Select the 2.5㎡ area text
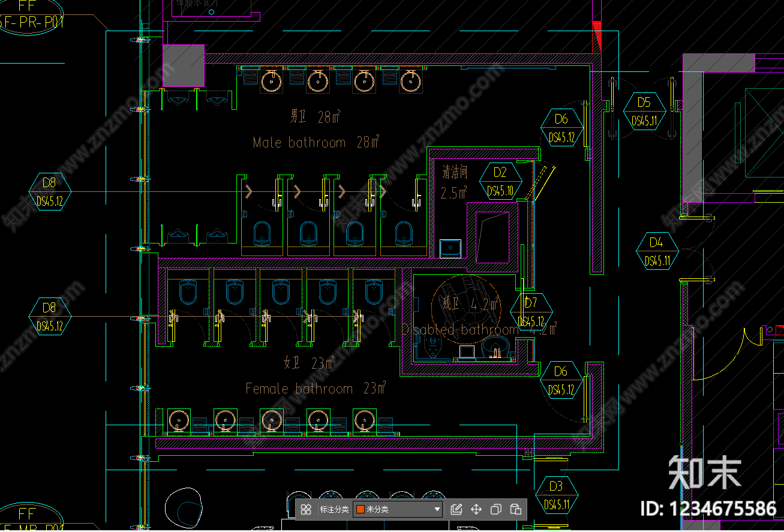Viewport: 784px width, 532px height. point(454,193)
